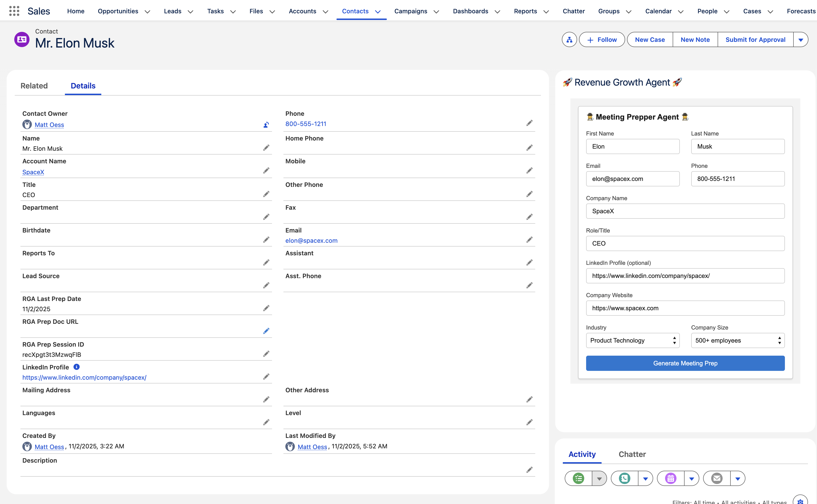View contact hierarchy with the org chart icon

[x=569, y=39]
